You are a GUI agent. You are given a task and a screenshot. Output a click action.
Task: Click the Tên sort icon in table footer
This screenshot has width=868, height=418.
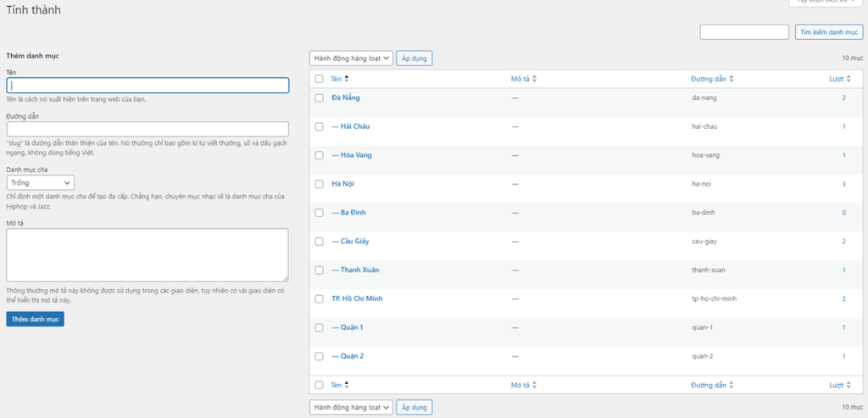pyautogui.click(x=346, y=385)
